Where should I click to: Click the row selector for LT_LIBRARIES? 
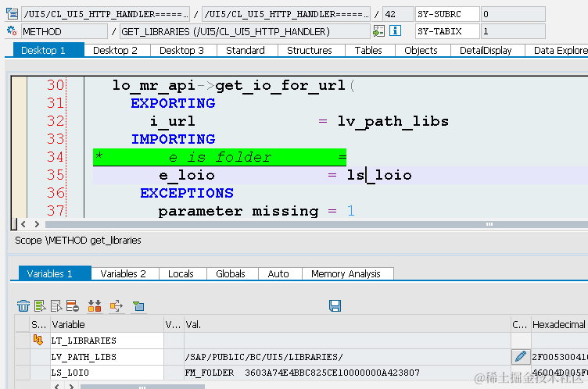coord(22,341)
